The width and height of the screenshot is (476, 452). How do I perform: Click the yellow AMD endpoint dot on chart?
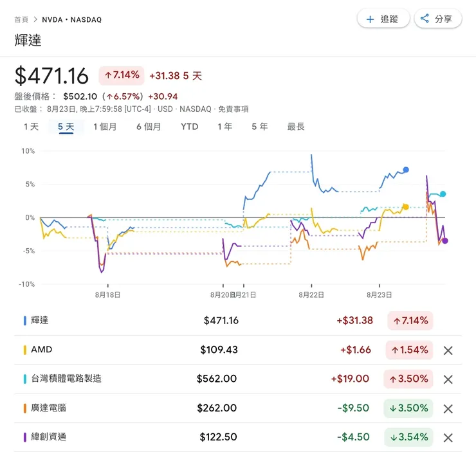coord(406,207)
